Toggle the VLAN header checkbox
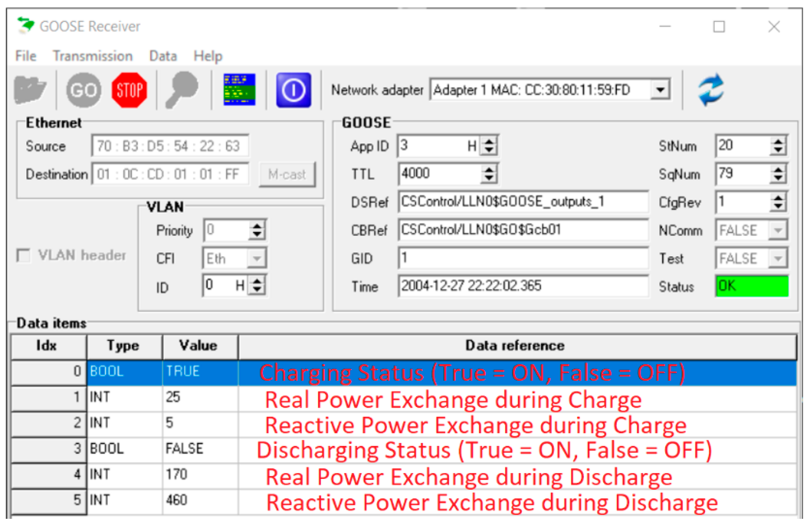 pos(23,255)
